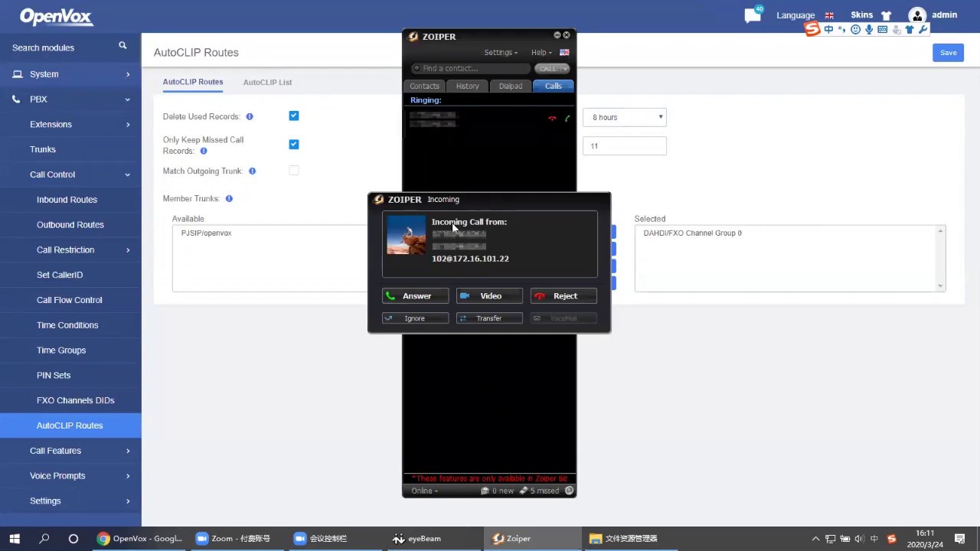This screenshot has height=551, width=980.
Task: Open Zoiper Online status dropdown
Action: coord(425,491)
